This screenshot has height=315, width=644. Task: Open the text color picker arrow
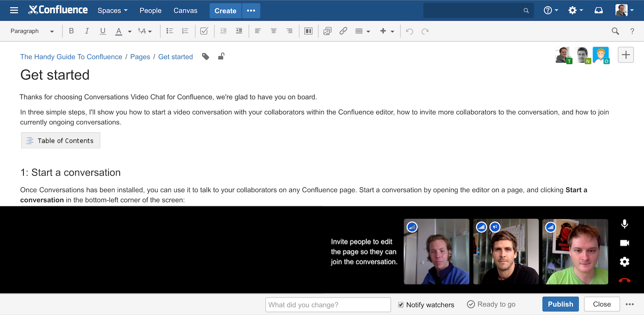tap(129, 31)
